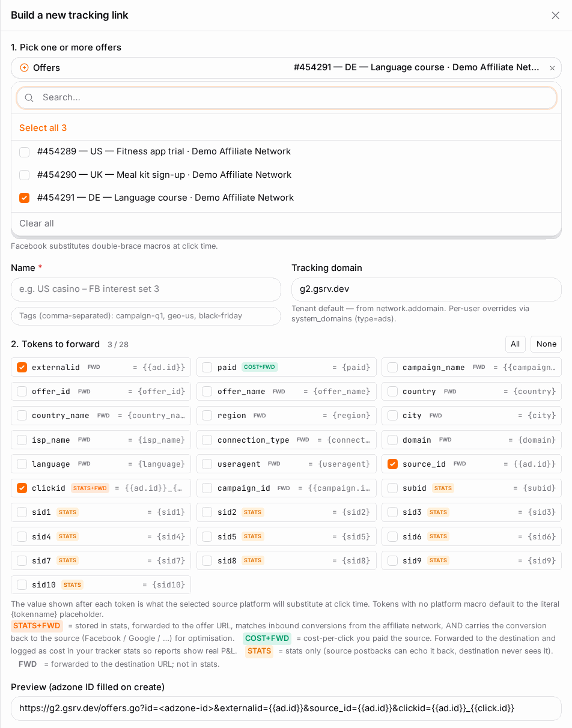Toggle the useragent token checkbox
This screenshot has width=572, height=728.
click(207, 464)
